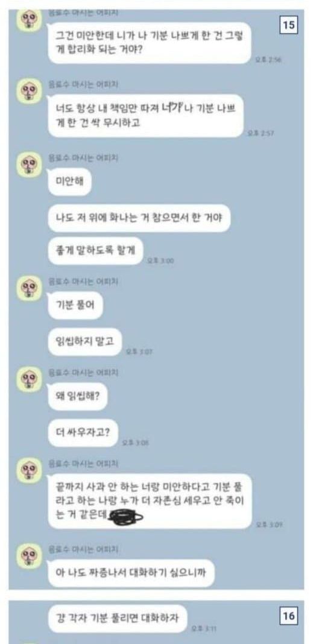The image size is (322, 644).
Task: Tap the "기분 풀어" message
Action: click(x=75, y=306)
